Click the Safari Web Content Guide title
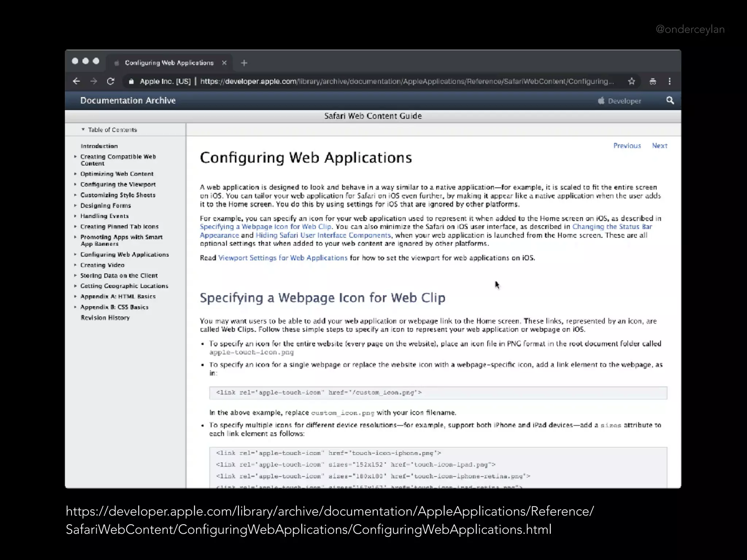Viewport: 747px width, 560px height. coord(373,116)
